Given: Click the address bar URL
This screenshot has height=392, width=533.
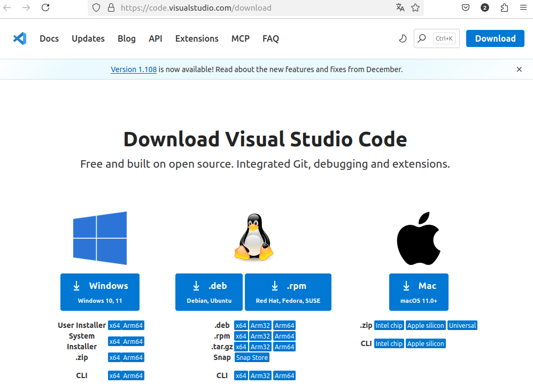Looking at the screenshot, I should (x=196, y=7).
